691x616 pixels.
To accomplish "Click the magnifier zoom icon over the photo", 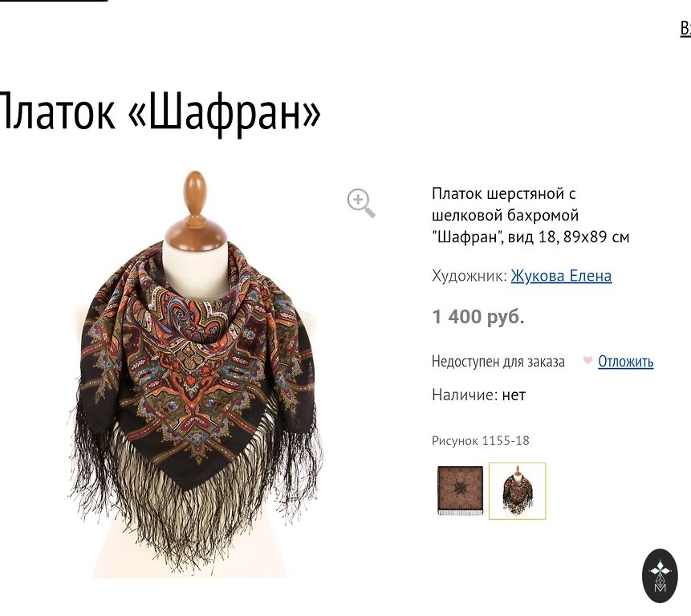I will tap(361, 203).
